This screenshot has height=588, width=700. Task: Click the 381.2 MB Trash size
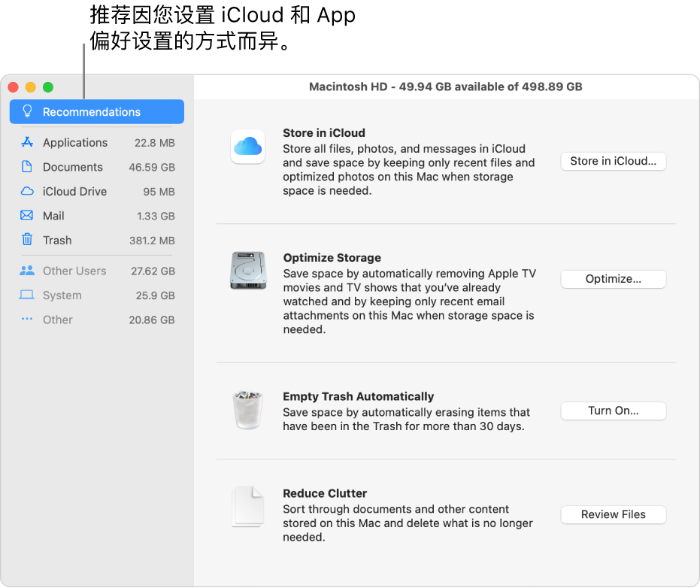pyautogui.click(x=152, y=240)
